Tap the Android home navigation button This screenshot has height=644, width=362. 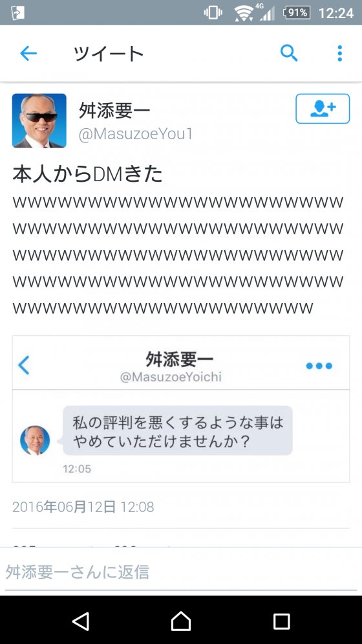click(181, 621)
